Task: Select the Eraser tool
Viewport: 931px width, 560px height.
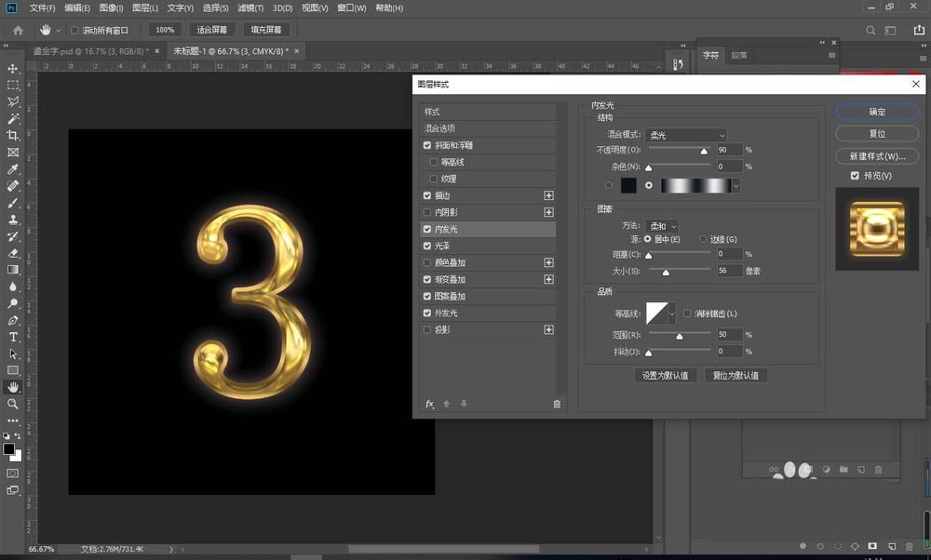Action: pos(12,253)
